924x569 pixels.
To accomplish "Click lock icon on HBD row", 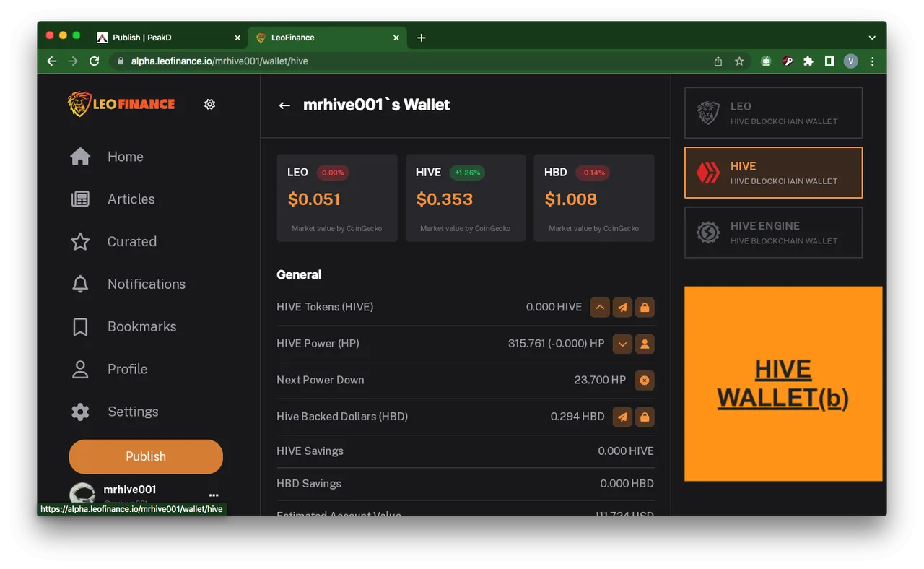I will click(645, 417).
